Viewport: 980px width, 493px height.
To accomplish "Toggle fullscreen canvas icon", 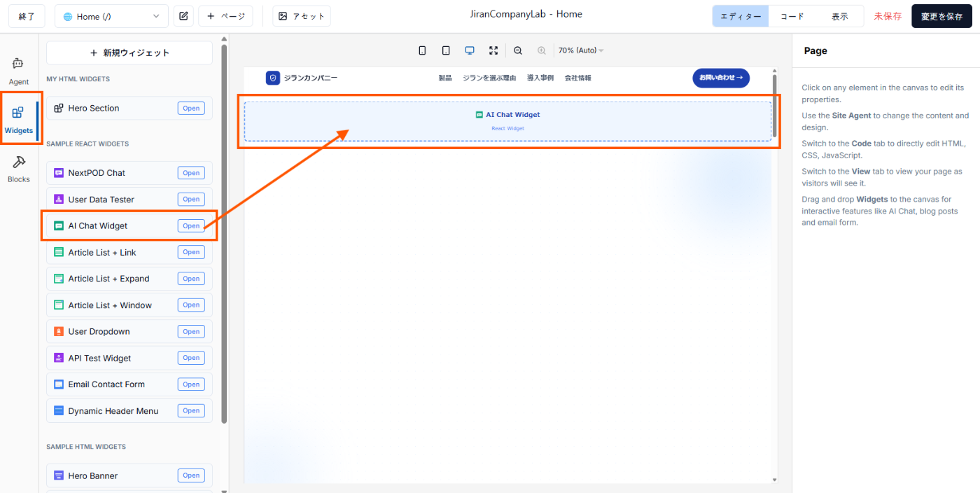I will point(493,50).
